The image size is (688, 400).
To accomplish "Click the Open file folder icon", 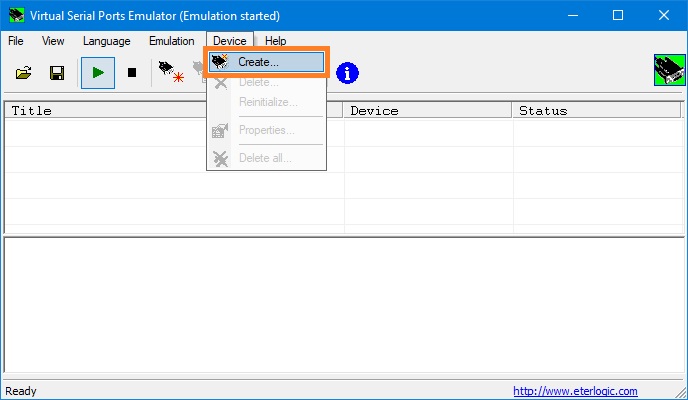I will 23,73.
